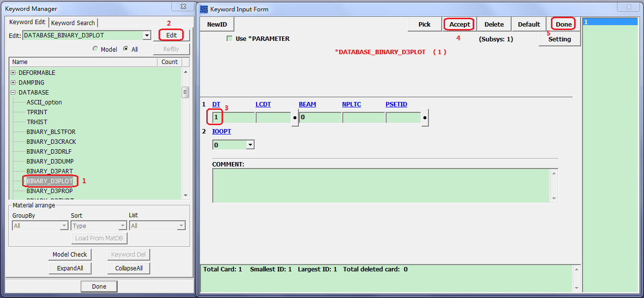Click the dot button next to LCDT field
This screenshot has width=644, height=298.
295,118
